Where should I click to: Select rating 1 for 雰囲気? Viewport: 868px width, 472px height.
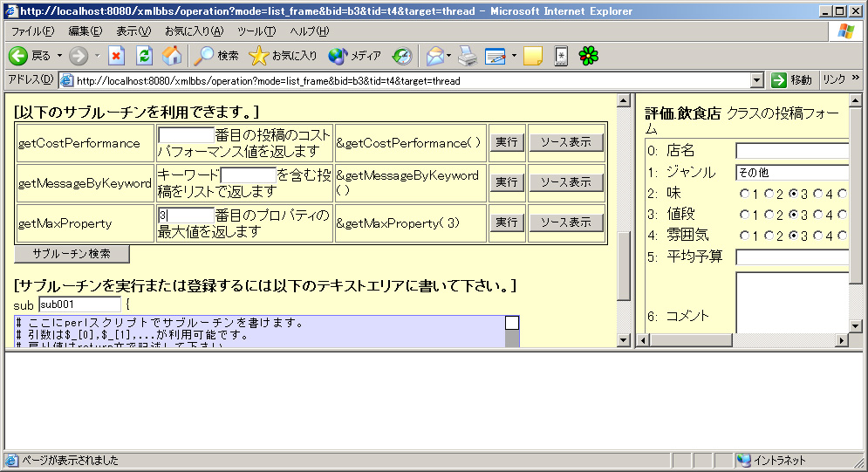coord(744,236)
